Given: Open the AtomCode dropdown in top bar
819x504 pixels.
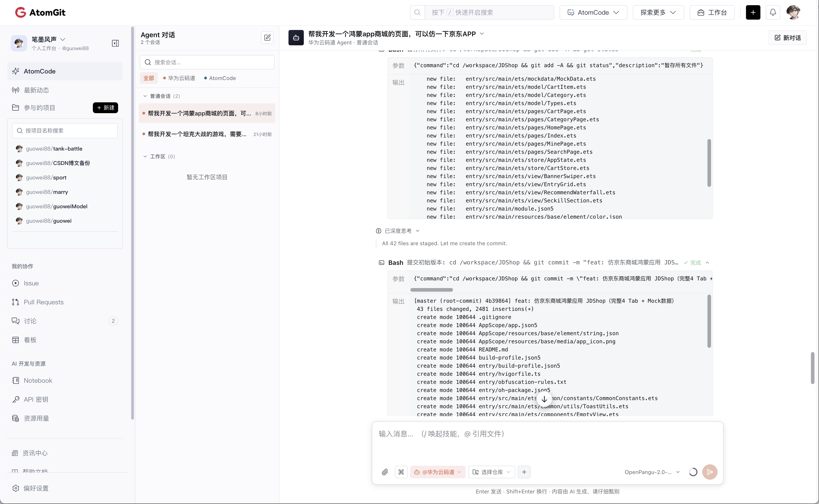Looking at the screenshot, I should coord(593,12).
